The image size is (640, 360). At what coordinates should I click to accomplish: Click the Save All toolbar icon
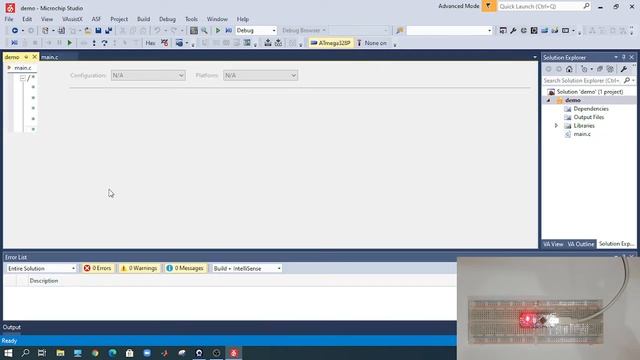[x=109, y=31]
